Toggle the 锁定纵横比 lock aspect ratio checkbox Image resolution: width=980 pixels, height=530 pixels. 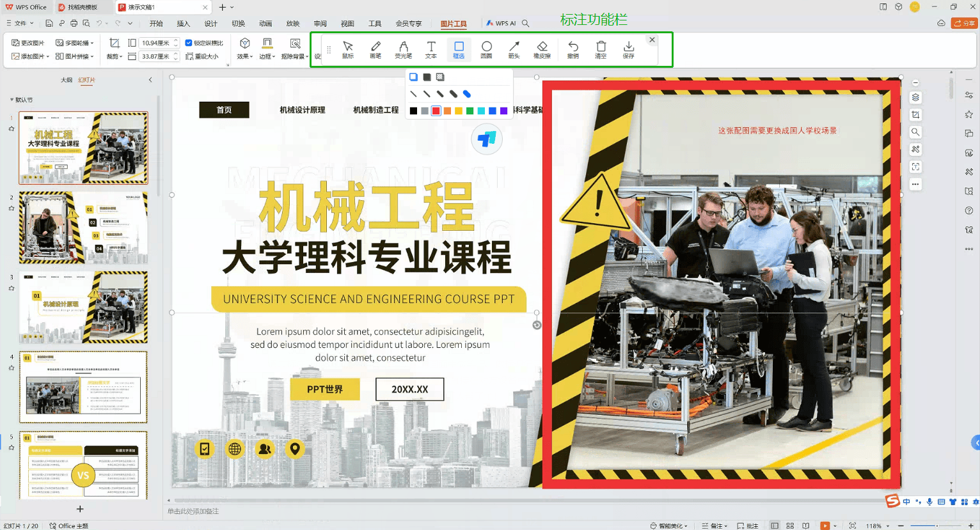tap(189, 43)
